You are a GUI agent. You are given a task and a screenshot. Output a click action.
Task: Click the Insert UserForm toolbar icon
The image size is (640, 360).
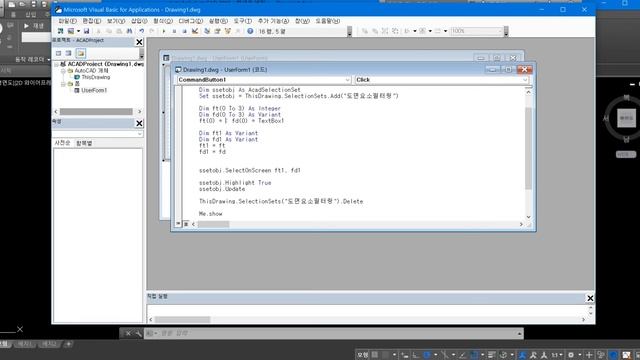[71, 31]
